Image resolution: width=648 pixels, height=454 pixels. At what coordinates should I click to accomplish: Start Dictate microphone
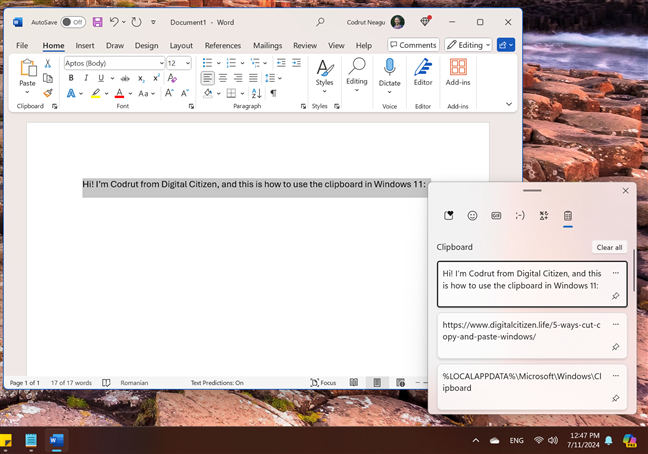(389, 67)
